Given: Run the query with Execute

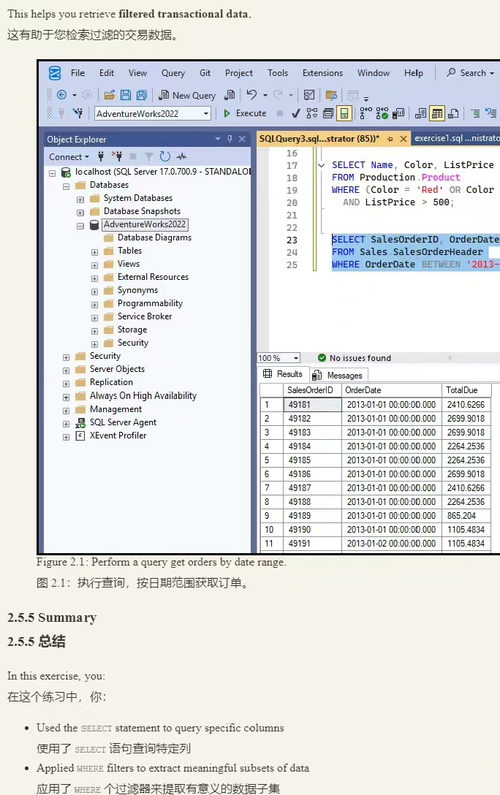Looking at the screenshot, I should coord(245,113).
